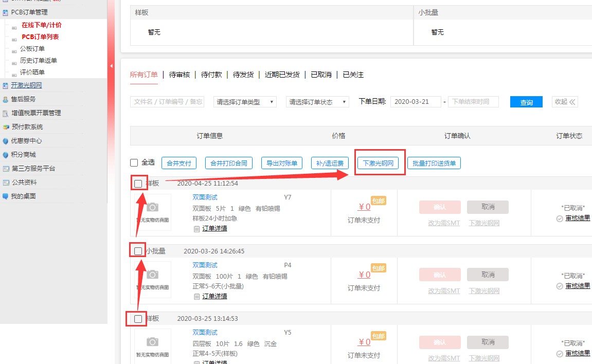The image size is (592, 364).
Task: Click the 下激光钢网 batch button
Action: pos(378,163)
